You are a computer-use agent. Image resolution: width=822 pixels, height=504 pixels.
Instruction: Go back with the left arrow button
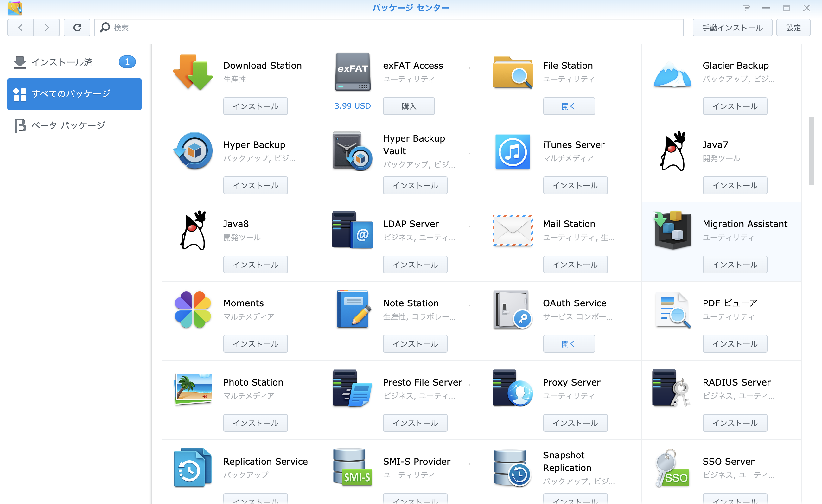[20, 28]
